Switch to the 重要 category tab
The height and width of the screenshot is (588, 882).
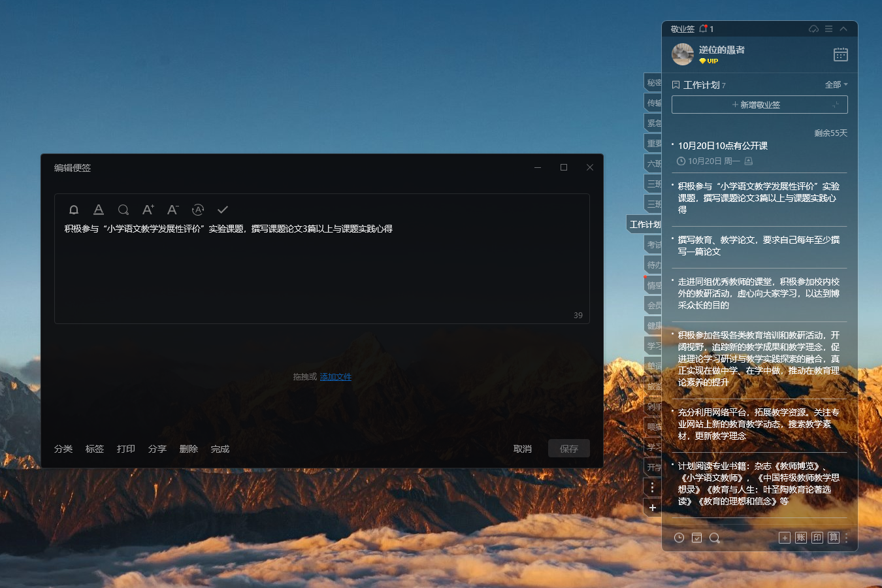coord(653,143)
